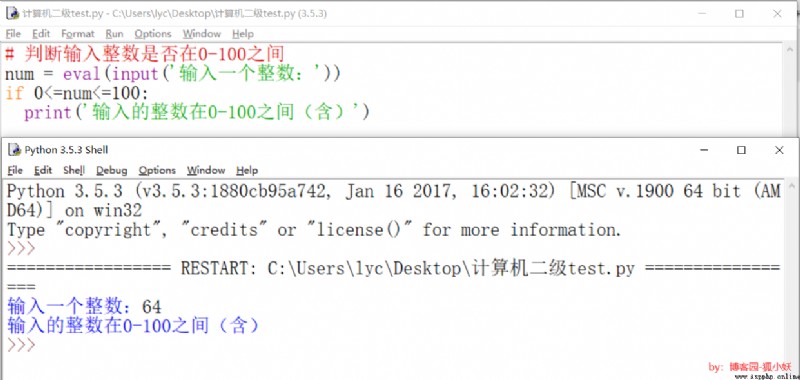Viewport: 800px width, 380px height.
Task: Maximize the Python Shell window
Action: coord(741,150)
